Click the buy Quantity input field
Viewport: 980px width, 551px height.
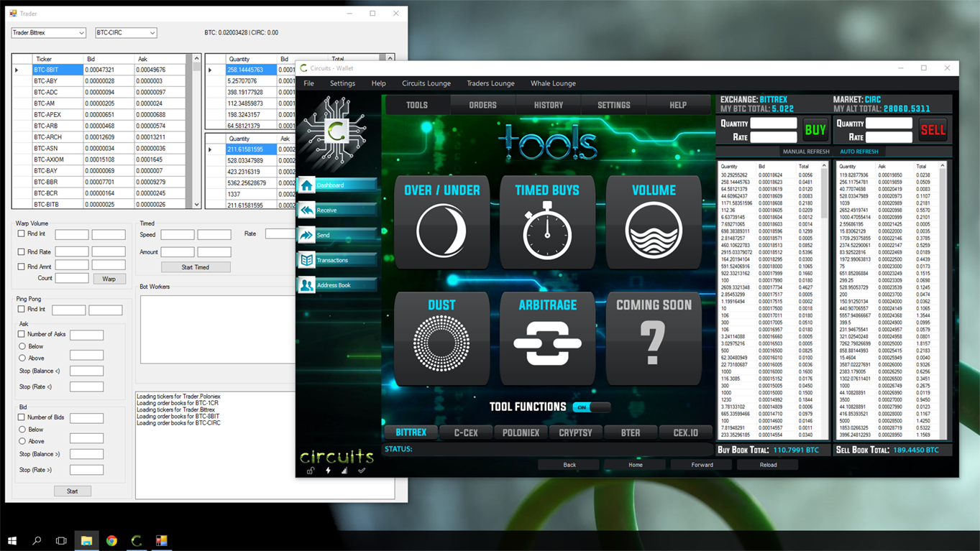coord(774,123)
